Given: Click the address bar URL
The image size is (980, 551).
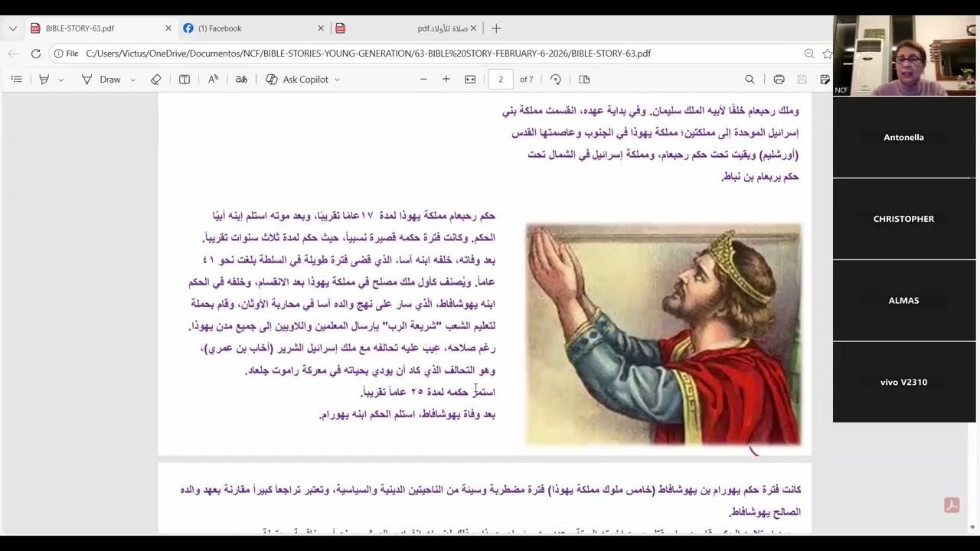Looking at the screenshot, I should click(x=368, y=54).
